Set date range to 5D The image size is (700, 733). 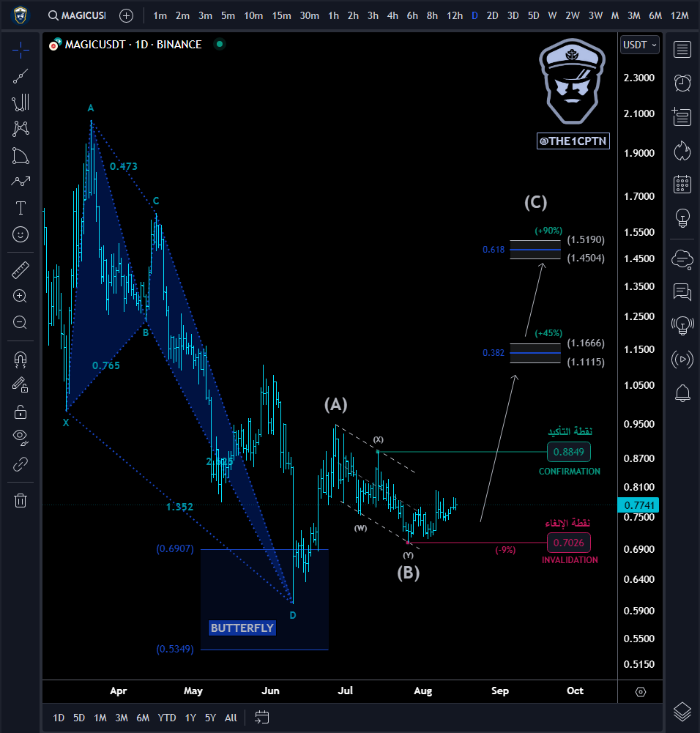pos(79,718)
